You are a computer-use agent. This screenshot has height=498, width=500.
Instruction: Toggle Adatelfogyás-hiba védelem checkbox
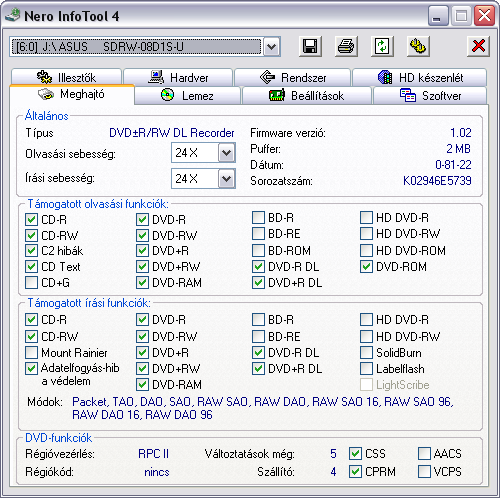point(31,369)
